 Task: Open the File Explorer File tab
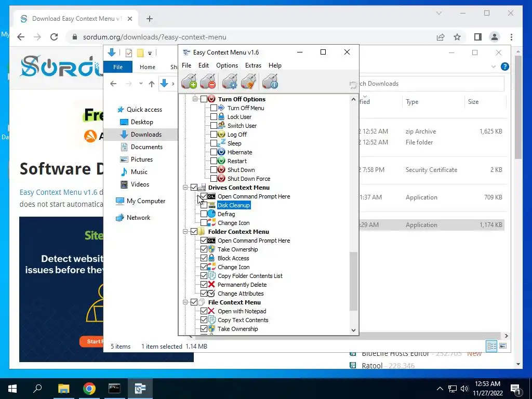pos(118,67)
